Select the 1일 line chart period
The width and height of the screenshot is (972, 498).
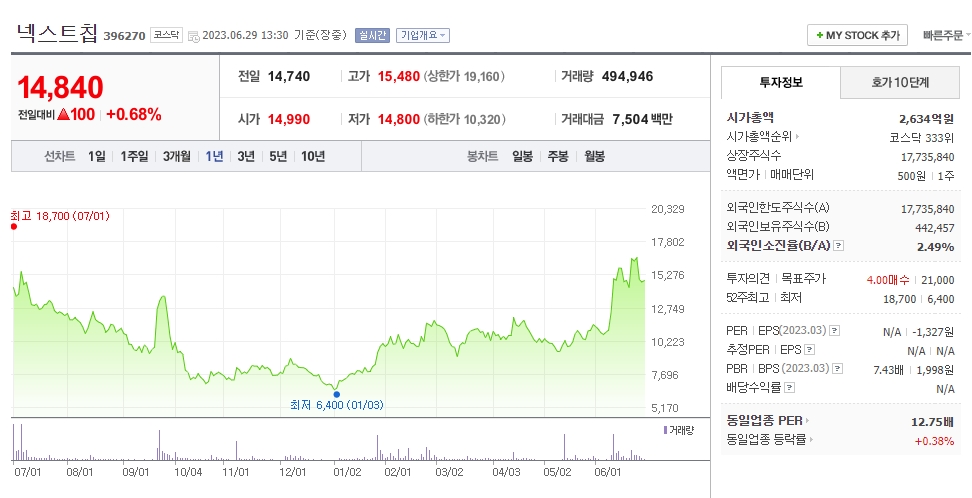[96, 156]
